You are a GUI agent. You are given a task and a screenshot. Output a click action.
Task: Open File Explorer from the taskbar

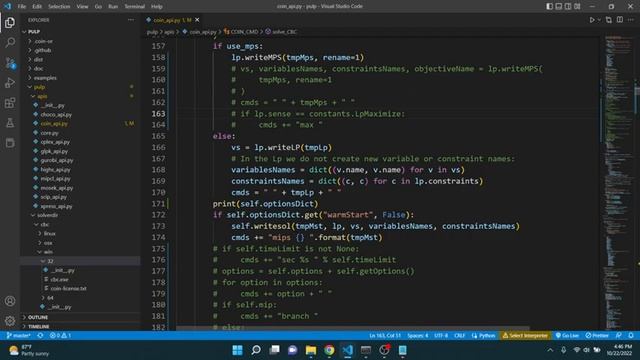311,350
